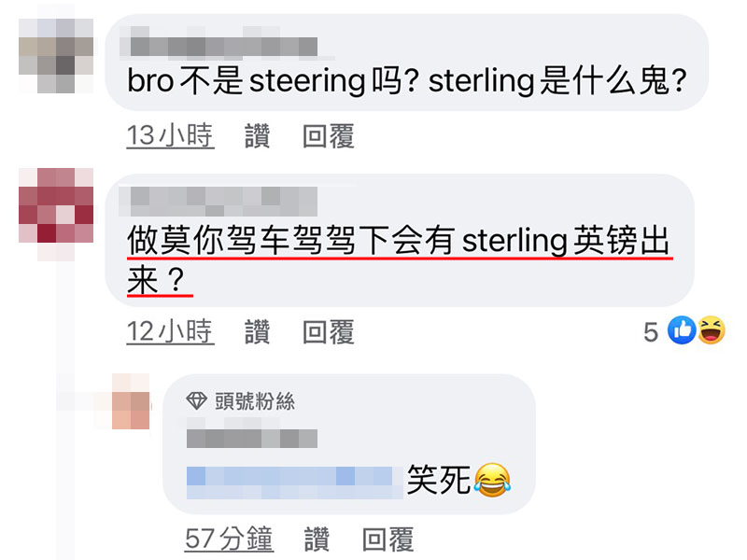747x560 pixels.
Task: Click the blue tagged name before 笑死
Action: click(x=294, y=482)
